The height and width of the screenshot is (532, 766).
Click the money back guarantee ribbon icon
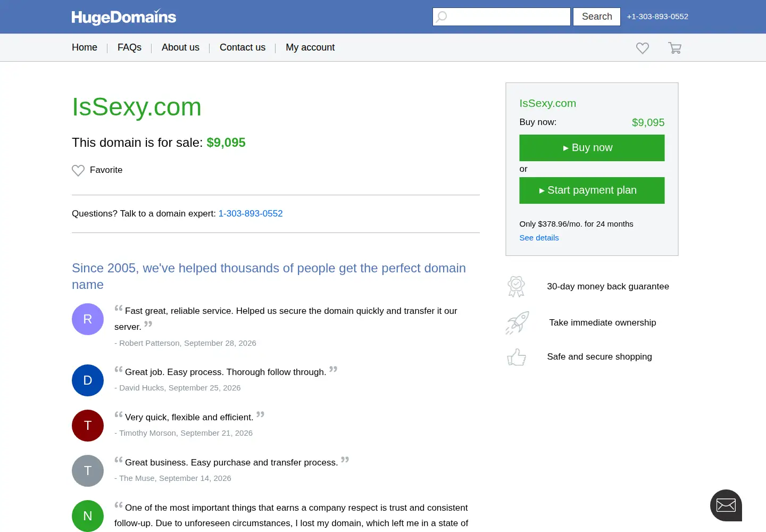[x=516, y=286]
